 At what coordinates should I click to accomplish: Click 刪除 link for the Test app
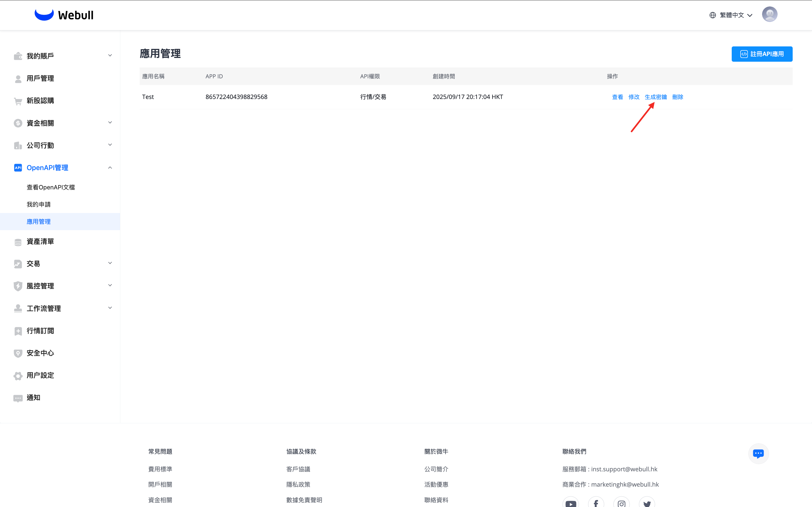[x=677, y=97]
